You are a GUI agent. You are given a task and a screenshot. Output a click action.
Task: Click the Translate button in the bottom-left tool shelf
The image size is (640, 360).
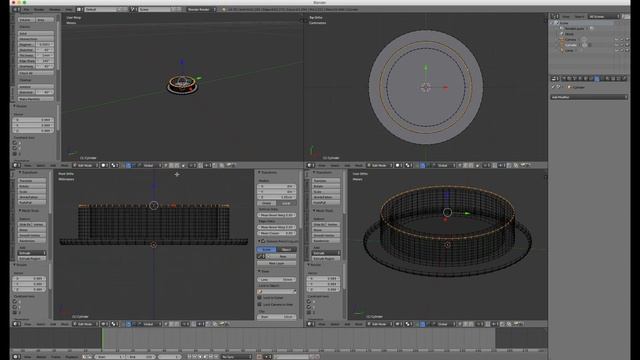pos(32,181)
